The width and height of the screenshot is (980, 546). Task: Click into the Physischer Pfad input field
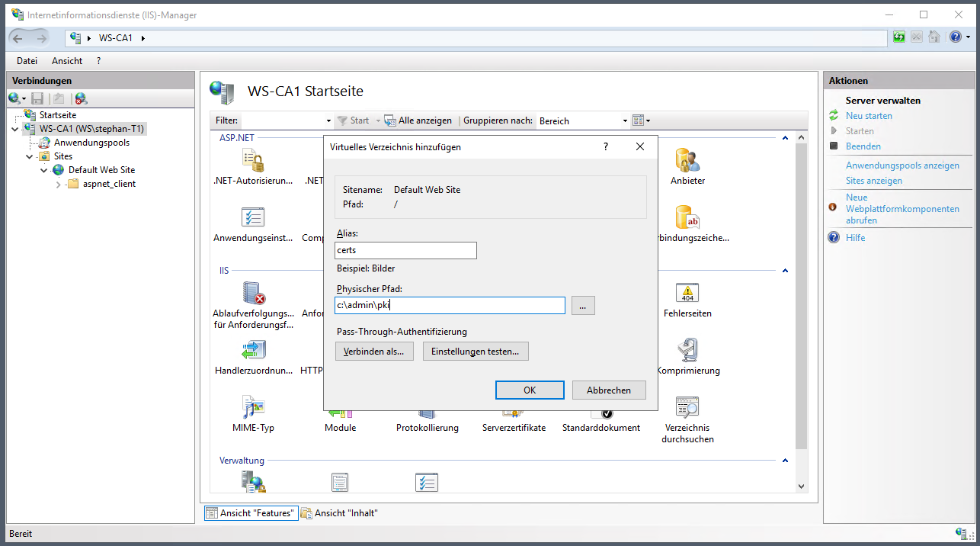pyautogui.click(x=450, y=305)
